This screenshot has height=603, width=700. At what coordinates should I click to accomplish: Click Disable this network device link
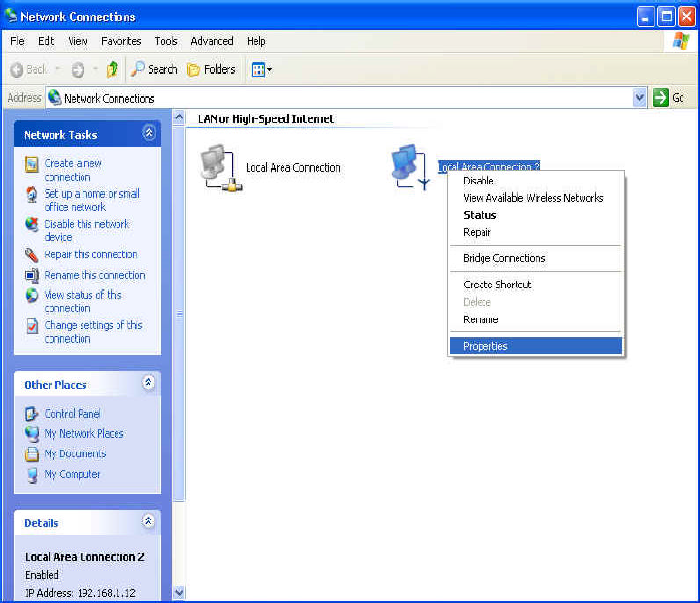pyautogui.click(x=86, y=230)
